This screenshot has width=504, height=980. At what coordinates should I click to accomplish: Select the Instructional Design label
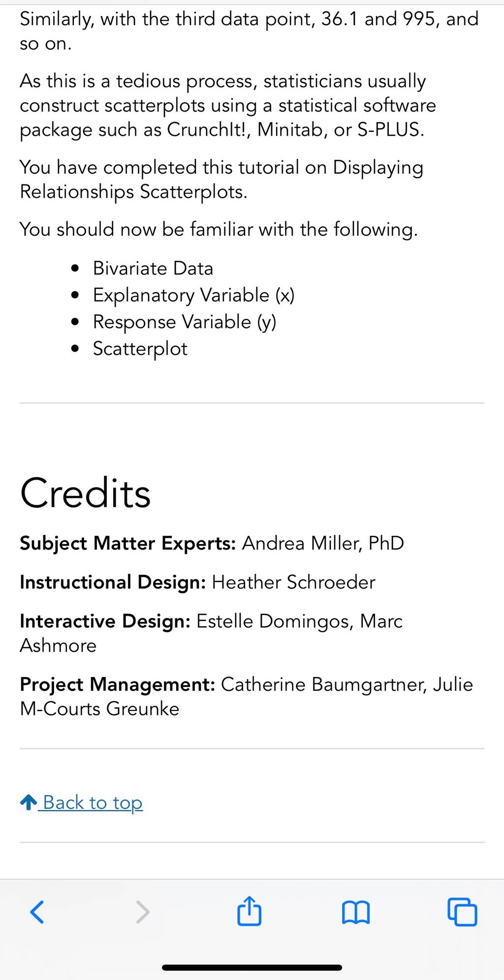tap(113, 582)
